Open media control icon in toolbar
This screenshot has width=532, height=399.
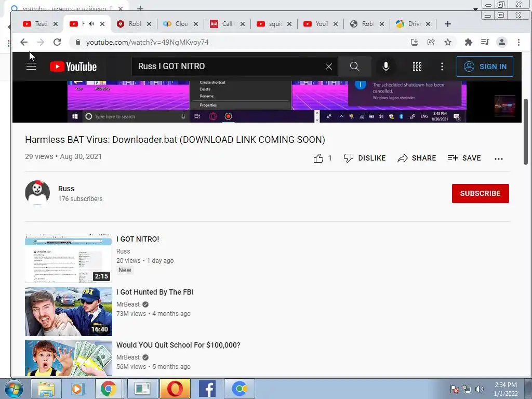click(485, 42)
